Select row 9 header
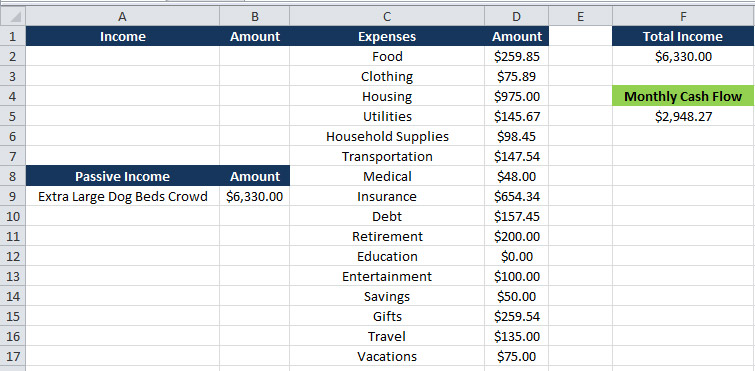The width and height of the screenshot is (755, 371). pos(13,196)
